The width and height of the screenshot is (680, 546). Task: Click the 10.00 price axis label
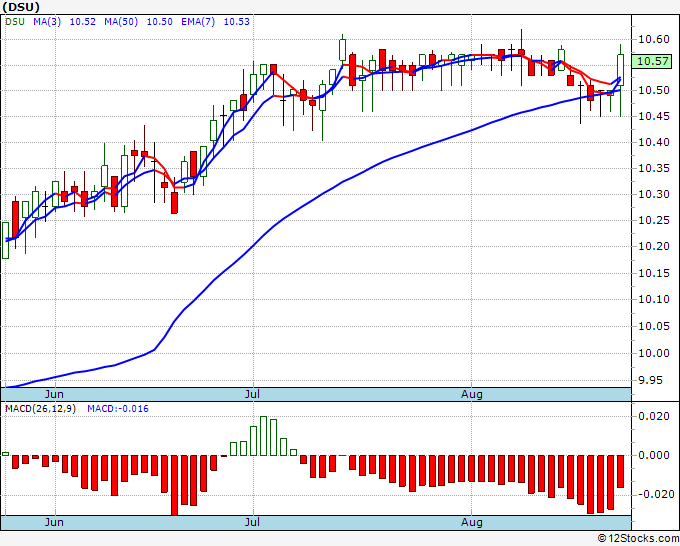(x=654, y=353)
